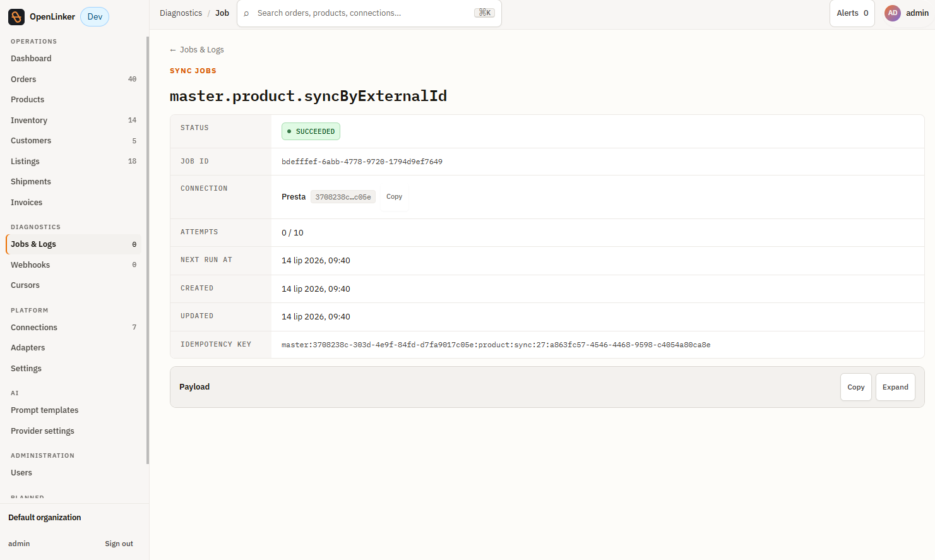This screenshot has height=560, width=935.
Task: Click the admin username in header
Action: 917,13
